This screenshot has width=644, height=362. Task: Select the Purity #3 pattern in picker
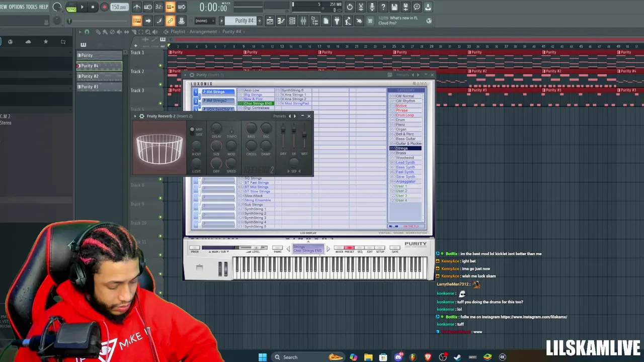[99, 87]
